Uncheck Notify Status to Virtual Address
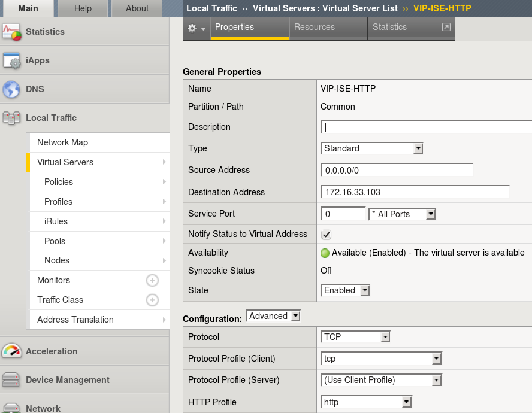The image size is (532, 413). [x=326, y=235]
